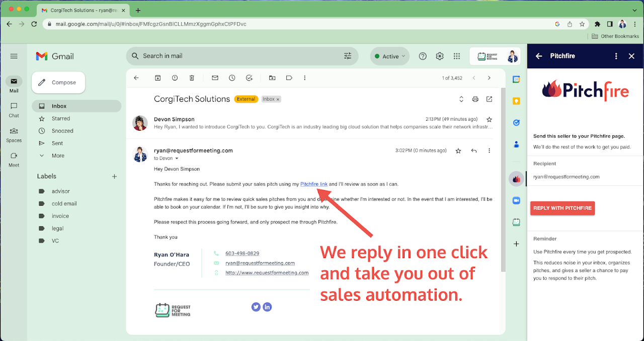The image size is (644, 341).
Task: Reload the page in Chrome
Action: pos(34,24)
